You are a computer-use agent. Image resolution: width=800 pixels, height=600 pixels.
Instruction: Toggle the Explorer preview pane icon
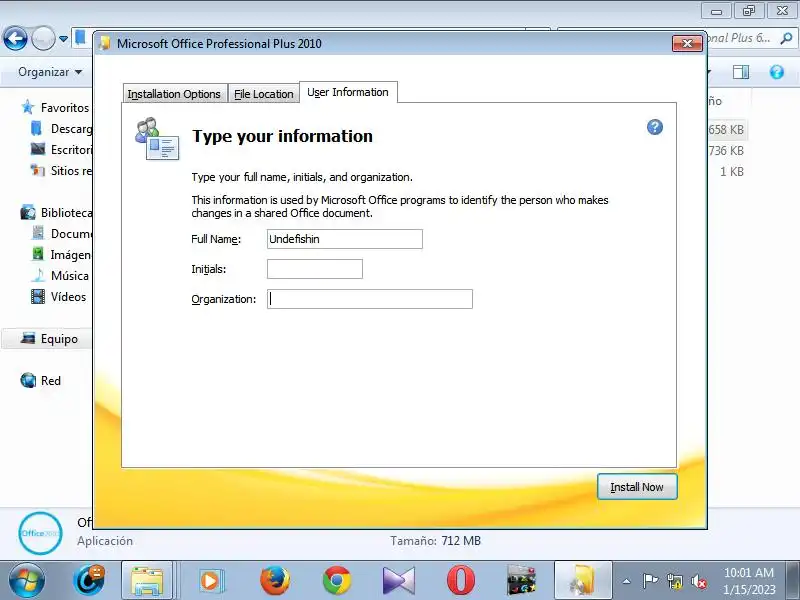tap(741, 72)
